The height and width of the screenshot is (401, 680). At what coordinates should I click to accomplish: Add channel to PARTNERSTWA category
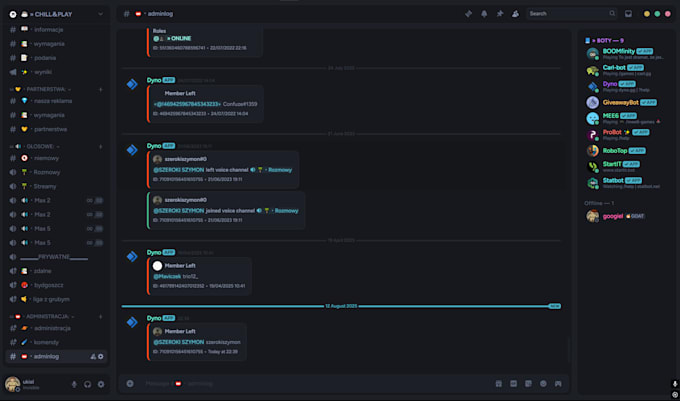[x=100, y=89]
